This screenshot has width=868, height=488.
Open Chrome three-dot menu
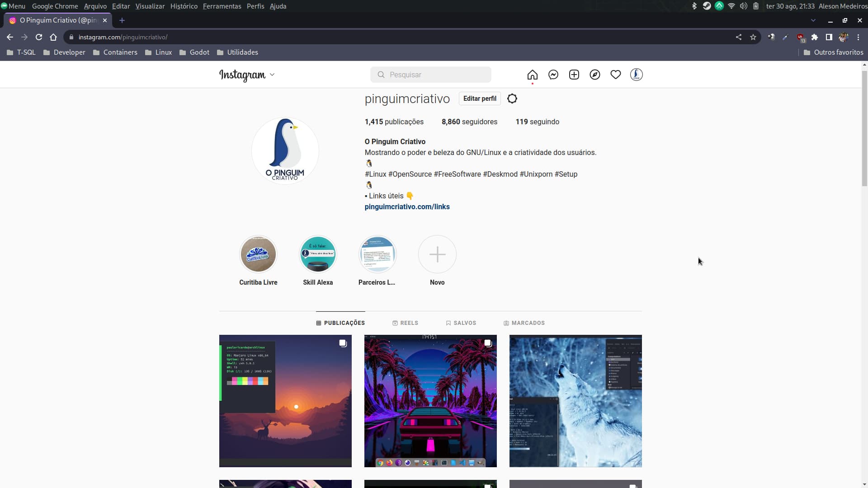859,37
